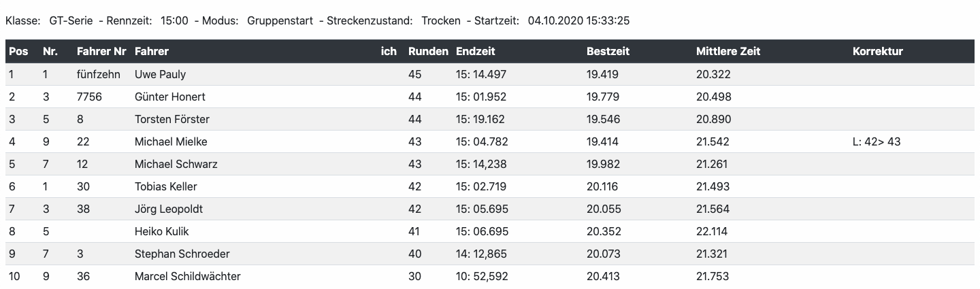Click the Fahrer Nr column header
The width and height of the screenshot is (980, 289).
[x=101, y=51]
